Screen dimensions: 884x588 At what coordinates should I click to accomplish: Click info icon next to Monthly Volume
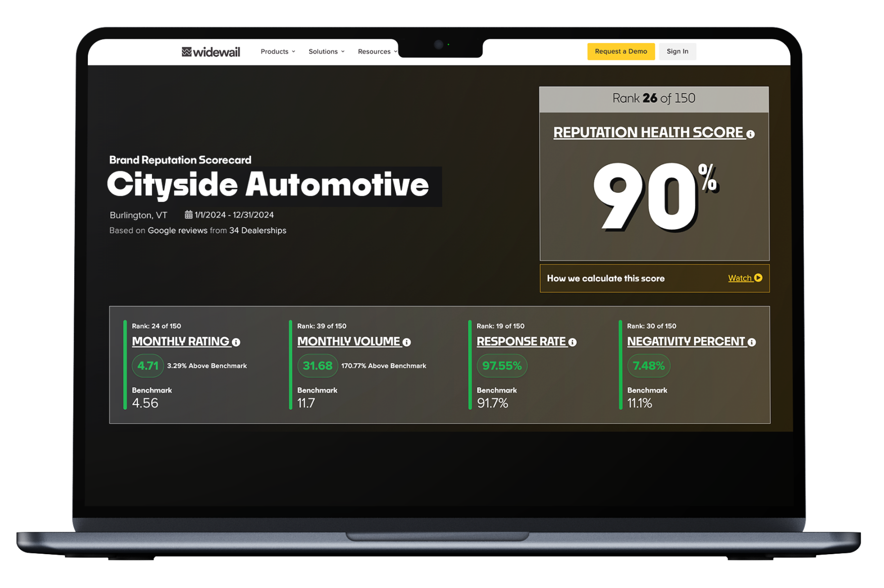click(406, 342)
